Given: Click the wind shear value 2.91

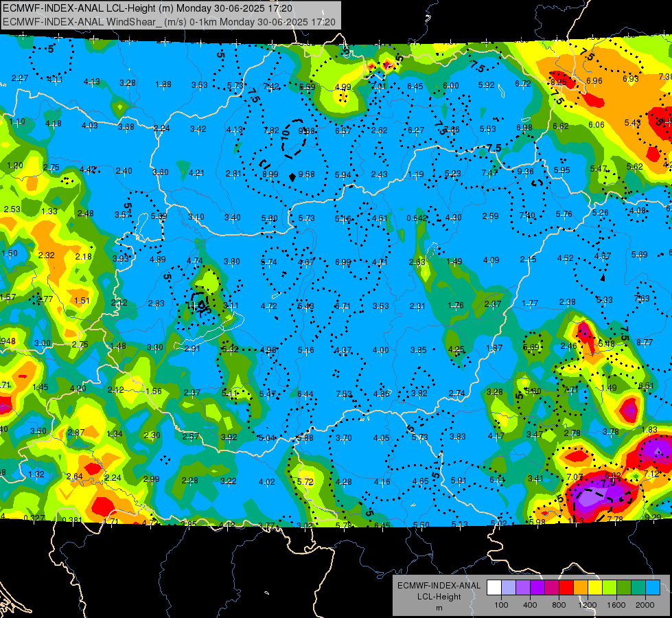Looking at the screenshot, I should coord(192,349).
